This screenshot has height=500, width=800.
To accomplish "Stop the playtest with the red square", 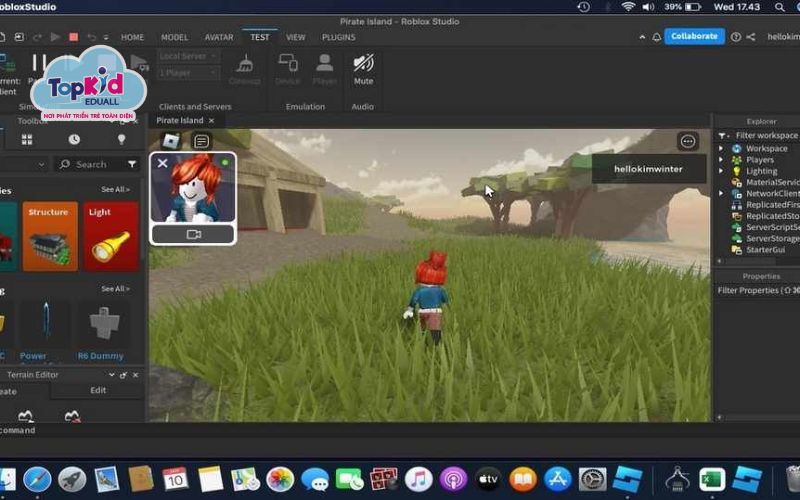I will point(73,37).
